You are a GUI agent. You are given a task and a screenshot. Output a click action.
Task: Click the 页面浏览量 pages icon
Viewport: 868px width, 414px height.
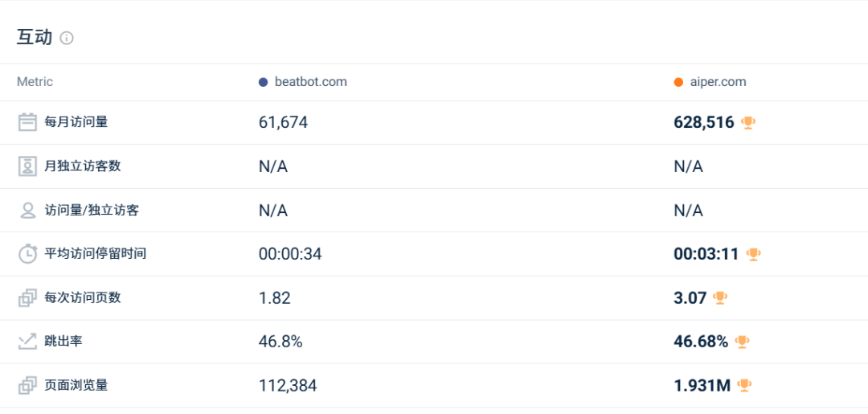[28, 386]
